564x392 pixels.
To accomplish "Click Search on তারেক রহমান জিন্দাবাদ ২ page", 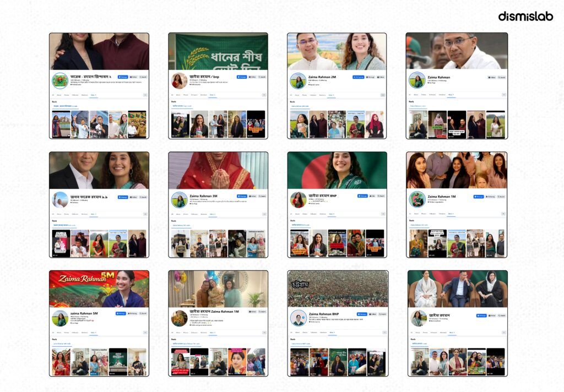I will (x=143, y=77).
